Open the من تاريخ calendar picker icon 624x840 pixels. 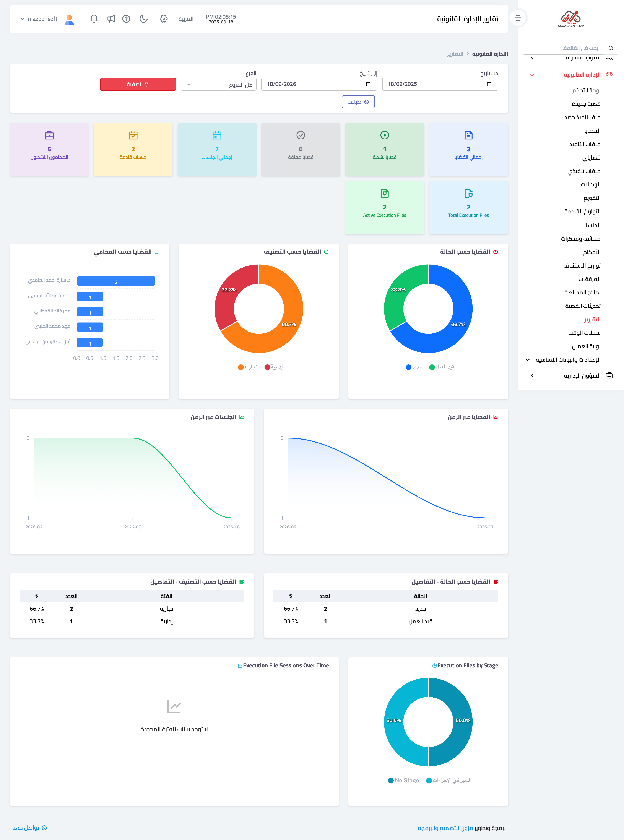pos(489,84)
